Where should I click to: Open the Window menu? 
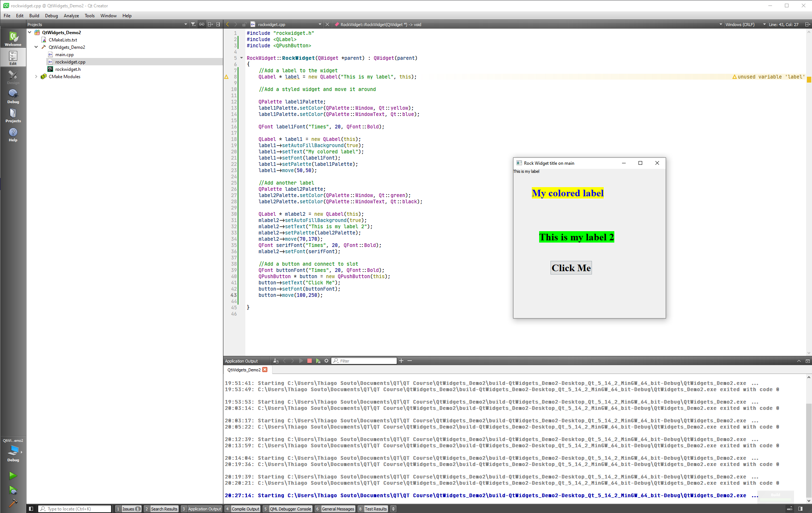click(109, 15)
